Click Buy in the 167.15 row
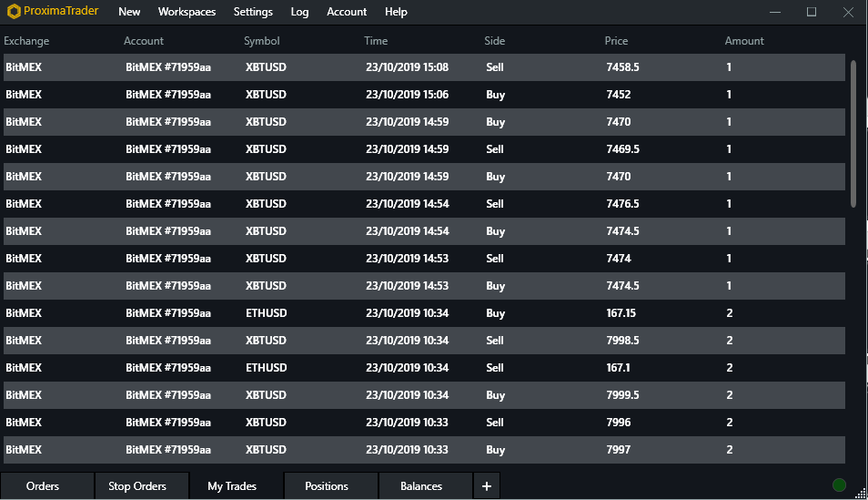The width and height of the screenshot is (868, 500). point(496,313)
